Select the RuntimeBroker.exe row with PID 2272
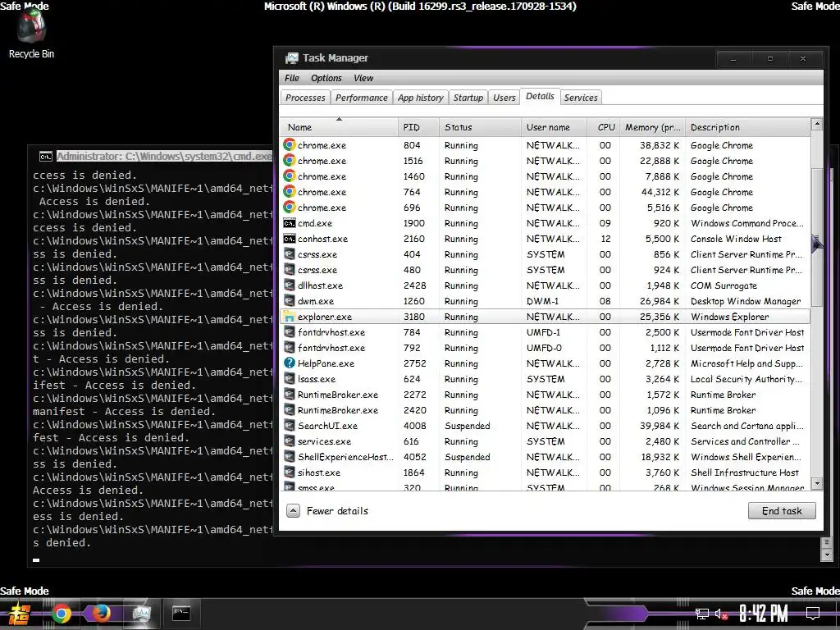 click(x=545, y=395)
